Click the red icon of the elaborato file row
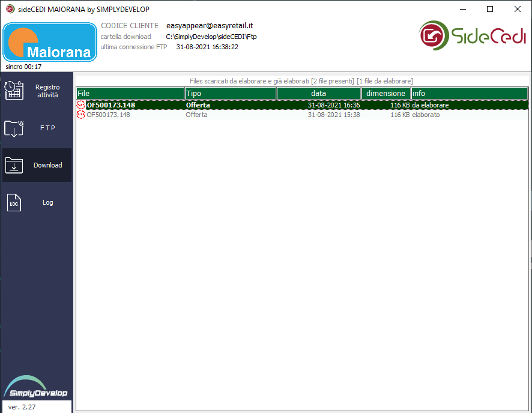 pyautogui.click(x=81, y=115)
